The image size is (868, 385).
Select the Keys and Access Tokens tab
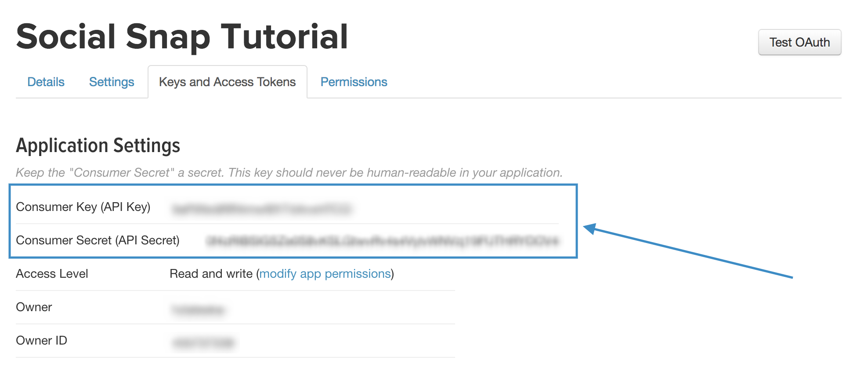[x=228, y=82]
